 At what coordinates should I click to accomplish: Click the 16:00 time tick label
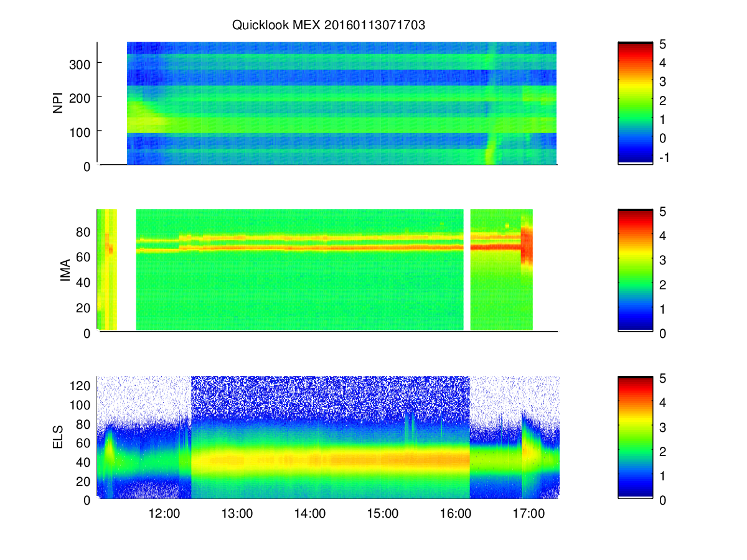click(455, 514)
